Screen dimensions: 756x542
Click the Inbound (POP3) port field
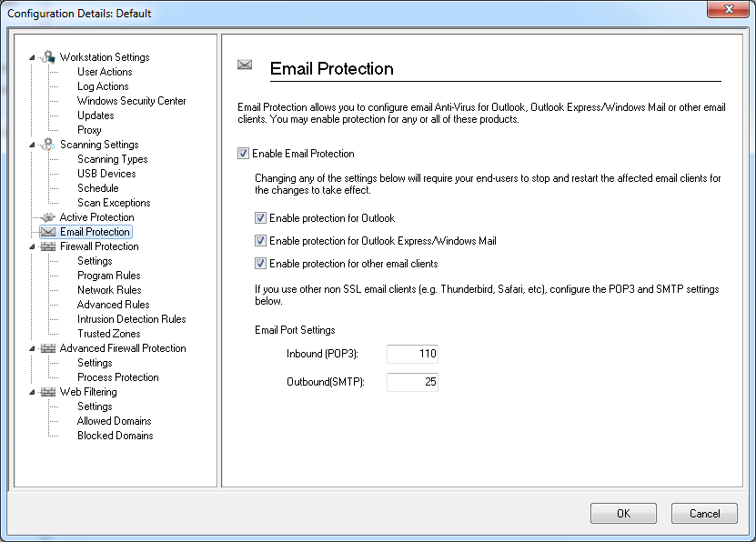412,353
